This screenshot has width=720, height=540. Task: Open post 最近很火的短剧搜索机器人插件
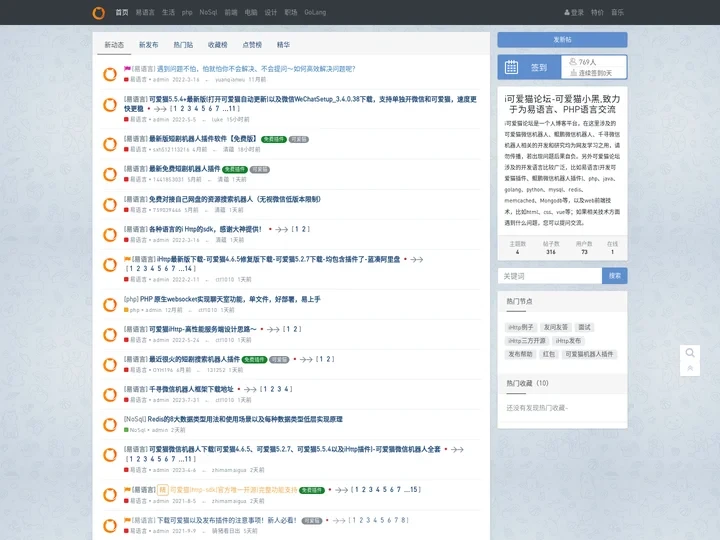tap(194, 359)
